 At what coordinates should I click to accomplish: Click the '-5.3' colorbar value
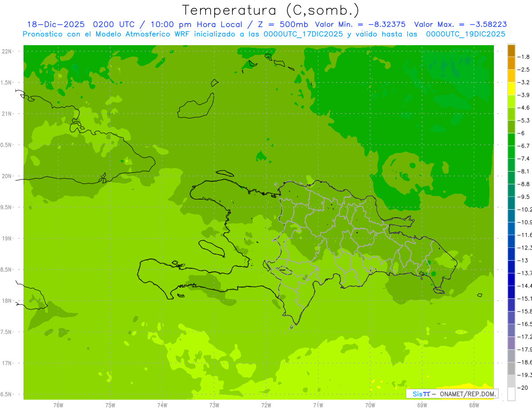click(524, 121)
